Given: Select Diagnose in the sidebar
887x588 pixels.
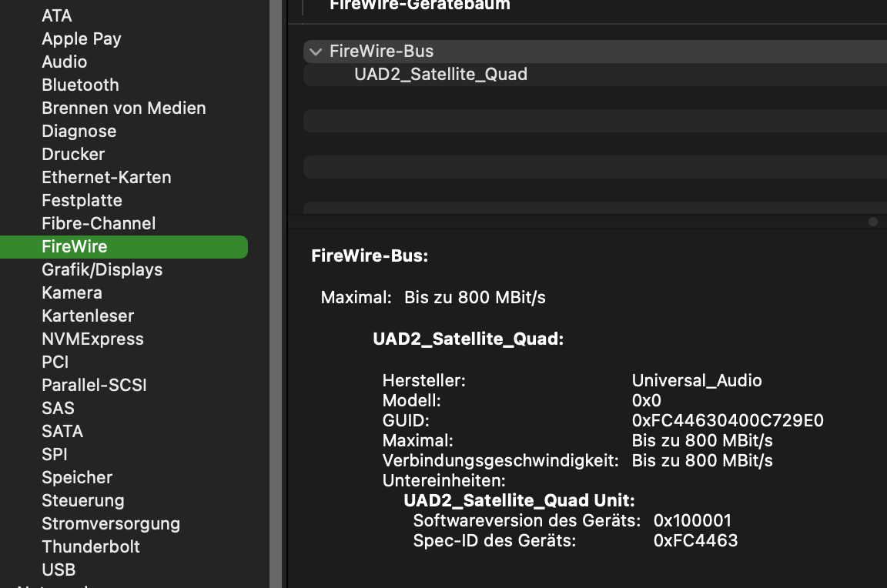Looking at the screenshot, I should (79, 131).
